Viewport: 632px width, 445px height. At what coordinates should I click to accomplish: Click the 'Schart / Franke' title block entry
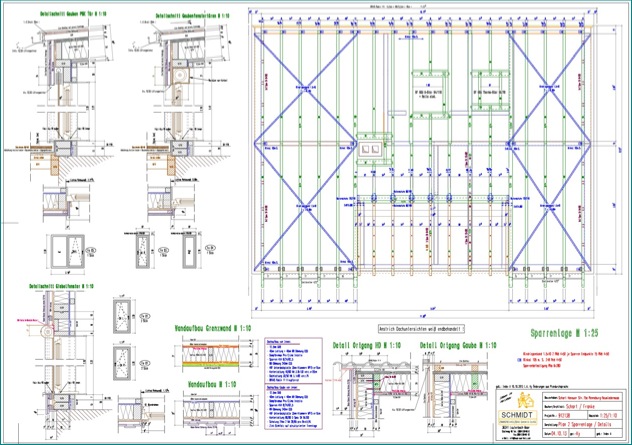[580, 407]
